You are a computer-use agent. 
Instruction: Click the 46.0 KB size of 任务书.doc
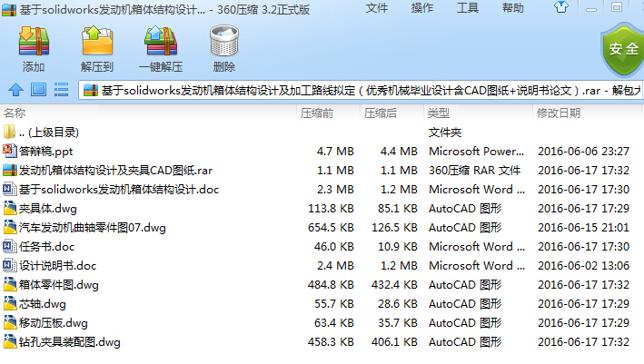click(x=334, y=247)
